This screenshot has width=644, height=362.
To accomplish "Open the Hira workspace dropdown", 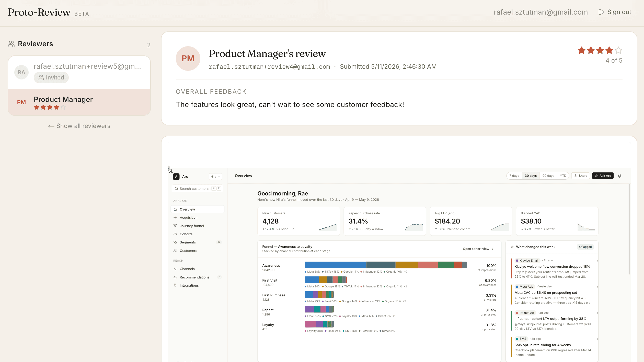I will click(x=215, y=177).
